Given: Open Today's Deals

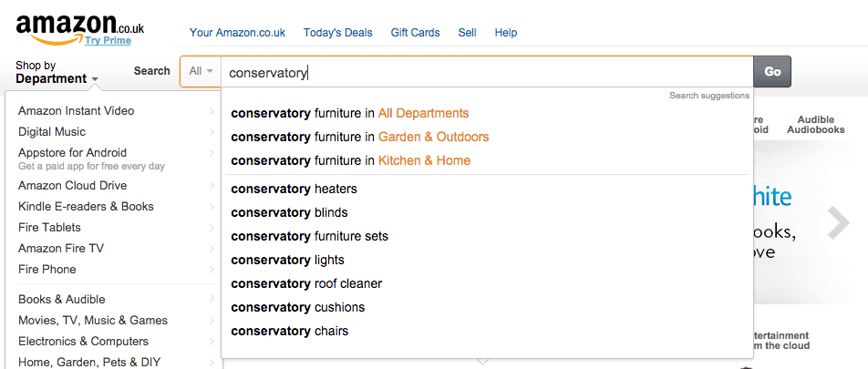Looking at the screenshot, I should tap(337, 33).
